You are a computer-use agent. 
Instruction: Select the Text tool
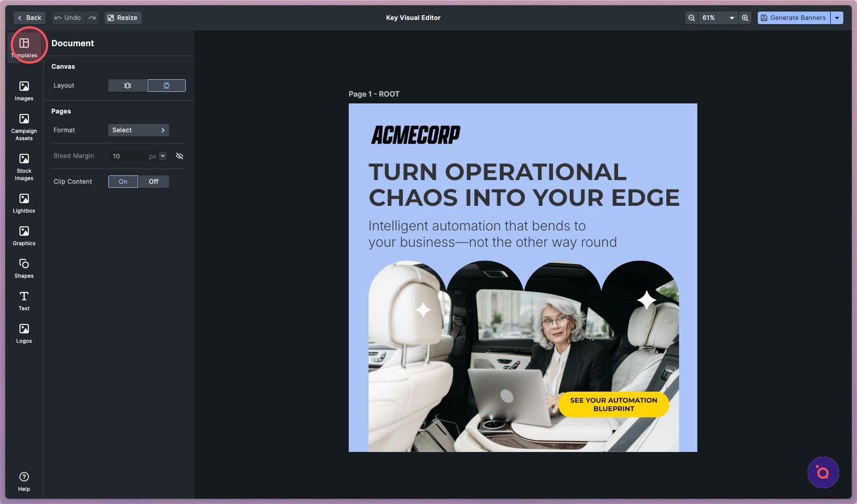[24, 300]
